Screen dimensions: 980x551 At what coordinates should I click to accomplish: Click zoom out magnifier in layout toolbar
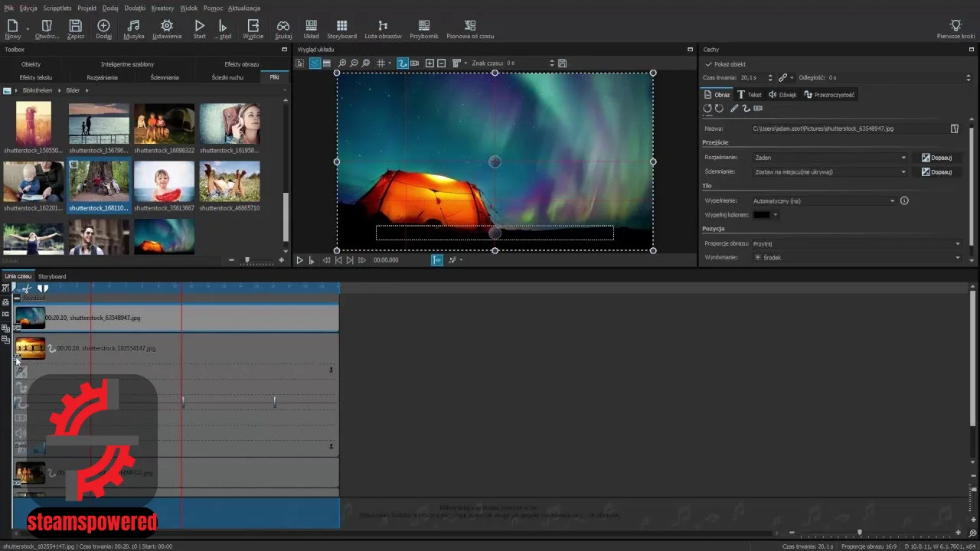pyautogui.click(x=354, y=64)
